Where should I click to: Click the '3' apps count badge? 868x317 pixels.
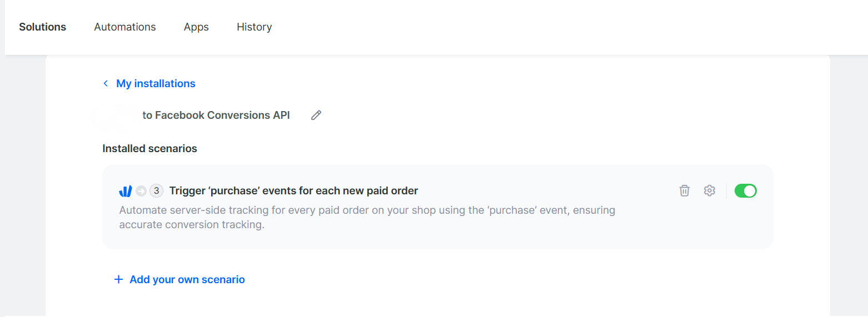tap(156, 191)
